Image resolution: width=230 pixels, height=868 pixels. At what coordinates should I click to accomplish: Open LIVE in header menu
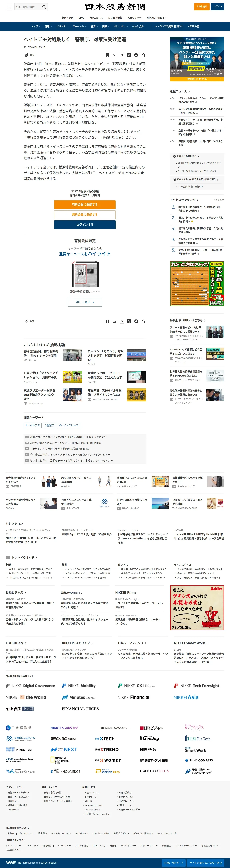point(82,18)
